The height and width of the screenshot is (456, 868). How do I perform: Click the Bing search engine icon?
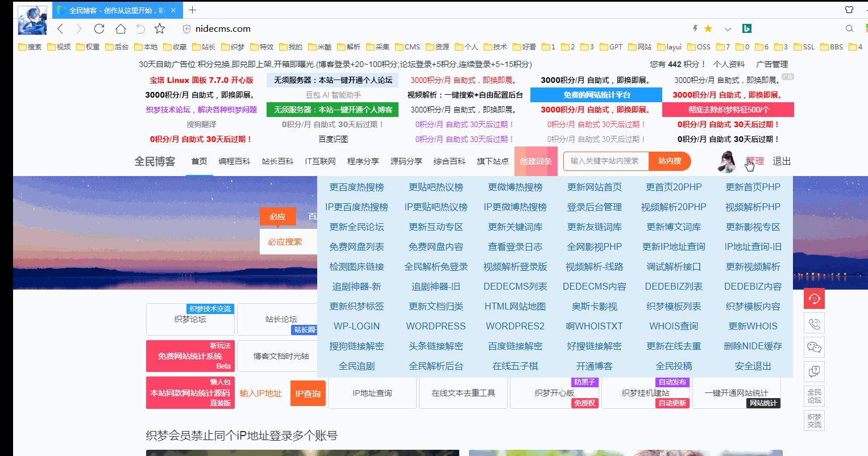coord(747,28)
